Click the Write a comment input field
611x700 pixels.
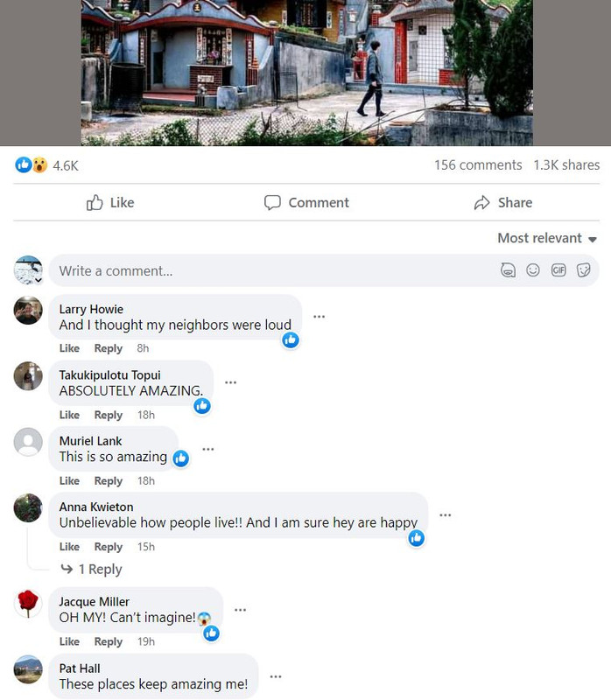coord(272,270)
